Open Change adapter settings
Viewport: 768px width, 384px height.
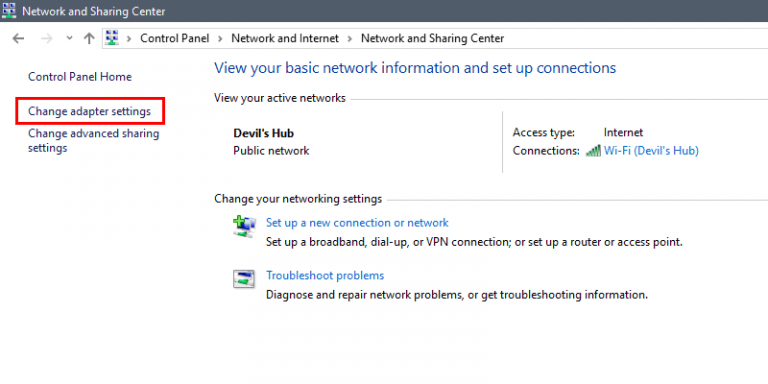point(89,111)
